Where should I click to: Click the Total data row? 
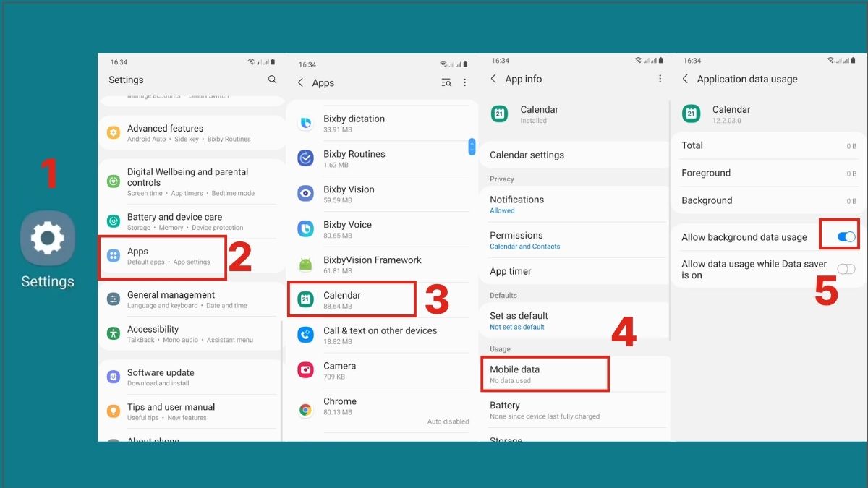(x=769, y=145)
